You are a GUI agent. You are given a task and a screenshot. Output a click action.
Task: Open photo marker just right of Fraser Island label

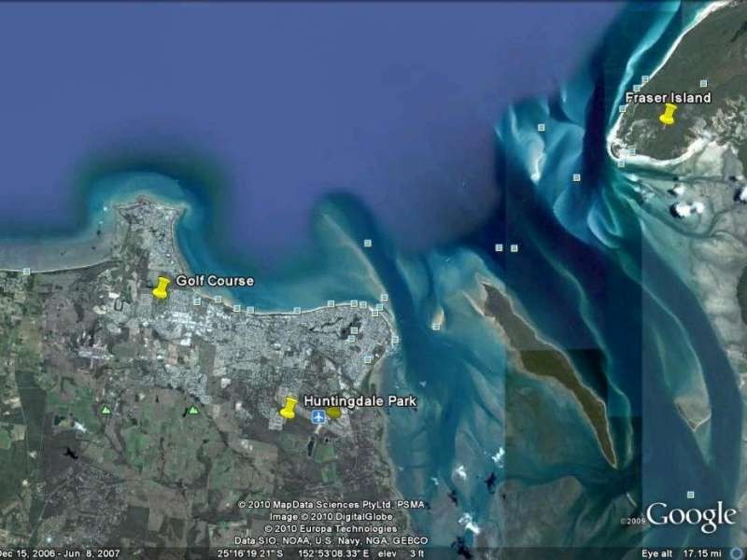coord(705,83)
